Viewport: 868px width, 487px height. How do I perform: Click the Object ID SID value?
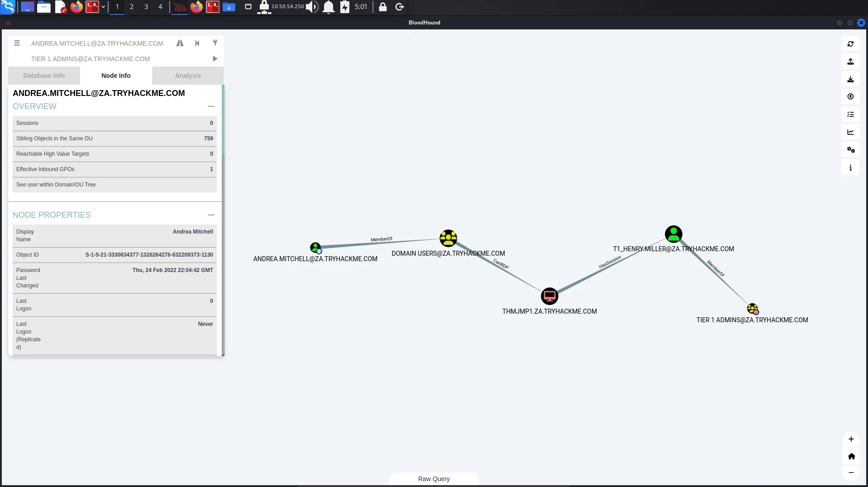(x=149, y=255)
